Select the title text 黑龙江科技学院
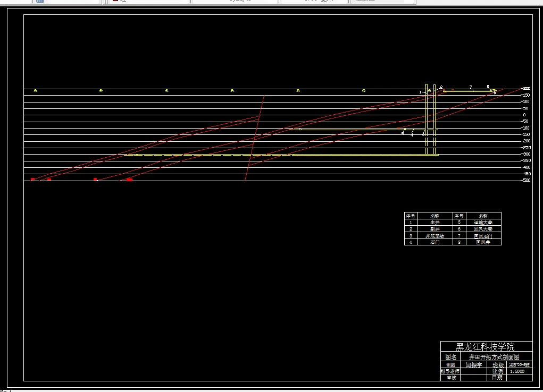543x392 pixels. pyautogui.click(x=485, y=347)
